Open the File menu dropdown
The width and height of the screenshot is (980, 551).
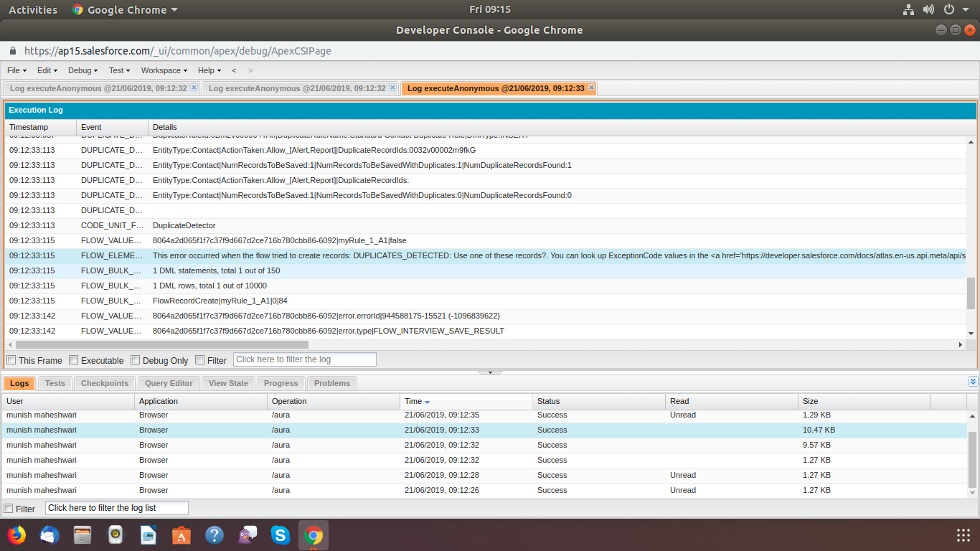[17, 70]
